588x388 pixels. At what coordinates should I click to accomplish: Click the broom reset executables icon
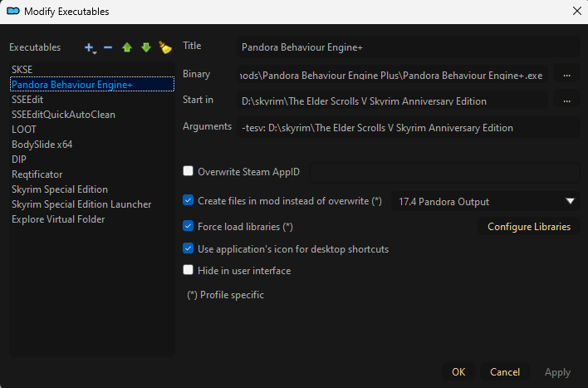tap(165, 47)
